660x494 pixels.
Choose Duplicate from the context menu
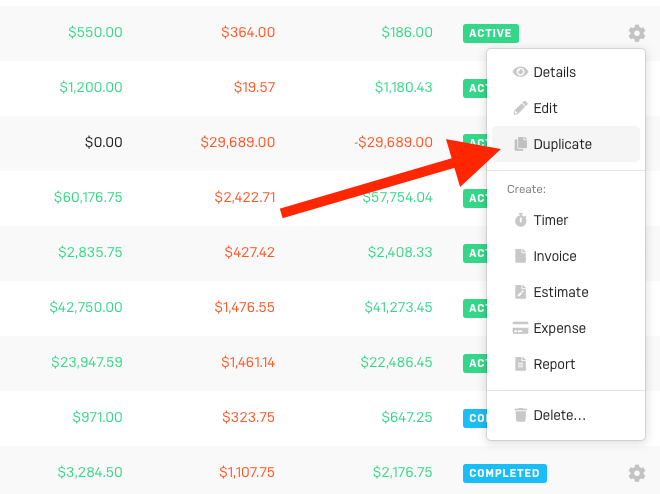[562, 144]
